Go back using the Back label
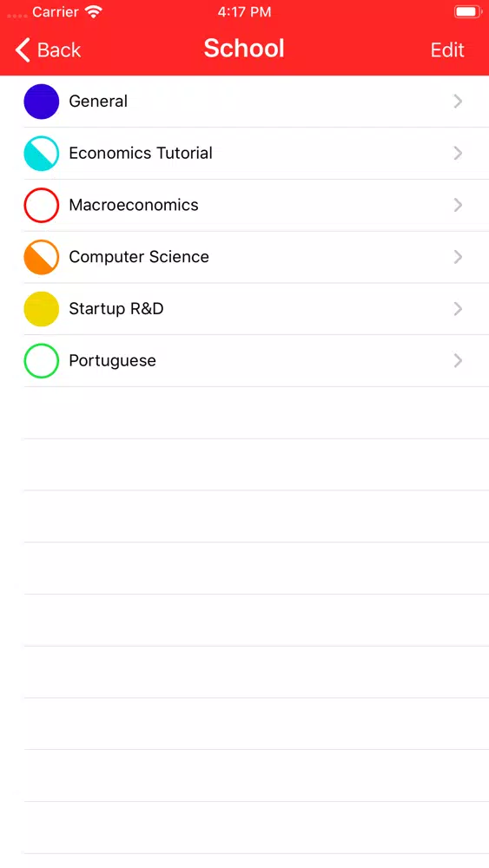Viewport: 489px width, 868px height. [x=59, y=49]
